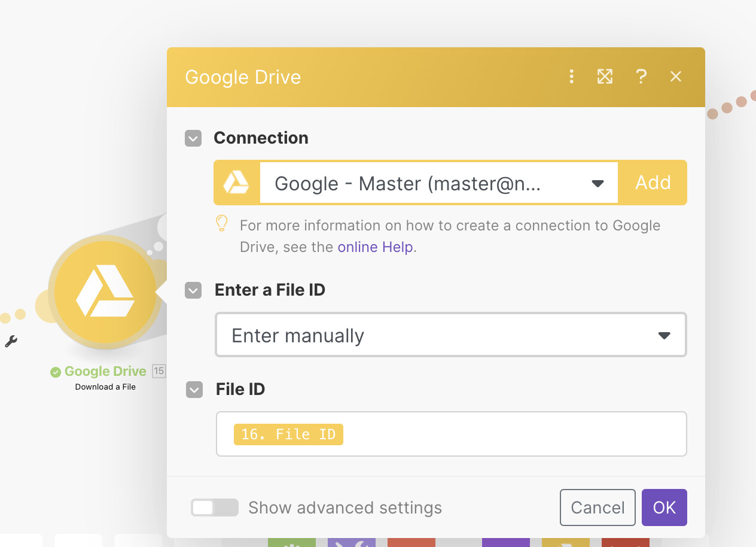Collapse the Enter a File ID section
This screenshot has height=547, width=756.
point(193,291)
